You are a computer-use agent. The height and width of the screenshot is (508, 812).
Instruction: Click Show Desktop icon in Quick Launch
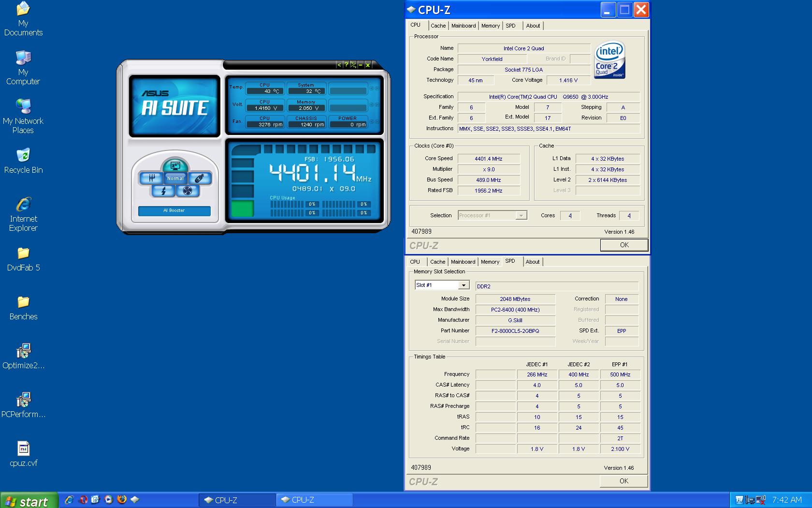point(95,500)
